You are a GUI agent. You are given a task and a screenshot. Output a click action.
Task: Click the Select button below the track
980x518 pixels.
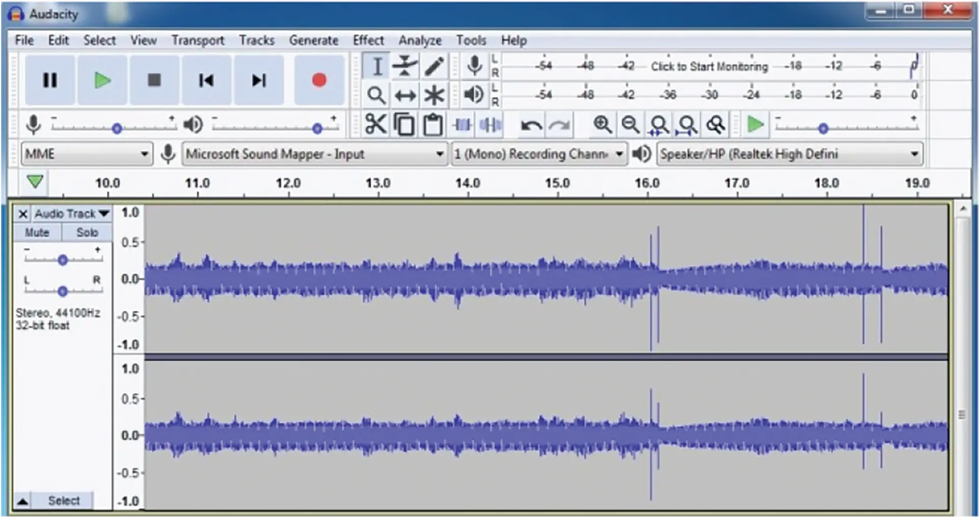click(x=65, y=500)
